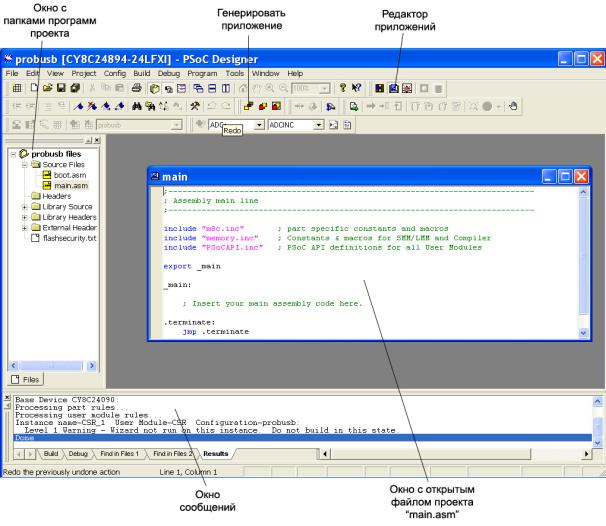Click the Build hammer-and-pick icon

point(195,106)
